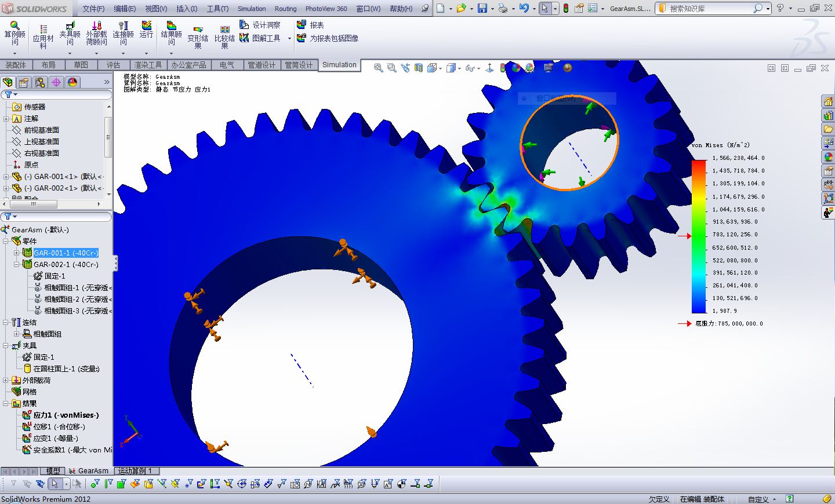
Task: Click the Undo arrow icon
Action: point(524,8)
